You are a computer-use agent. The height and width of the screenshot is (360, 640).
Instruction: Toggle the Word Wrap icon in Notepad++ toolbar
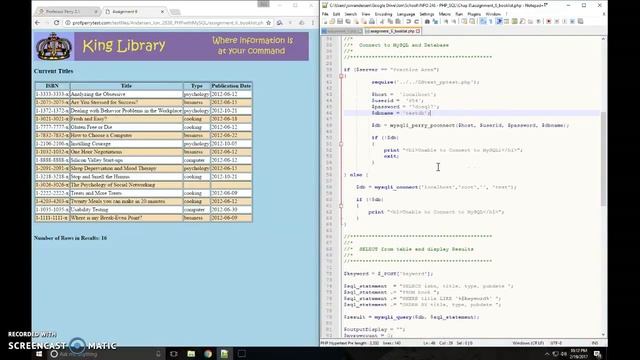[x=483, y=21]
